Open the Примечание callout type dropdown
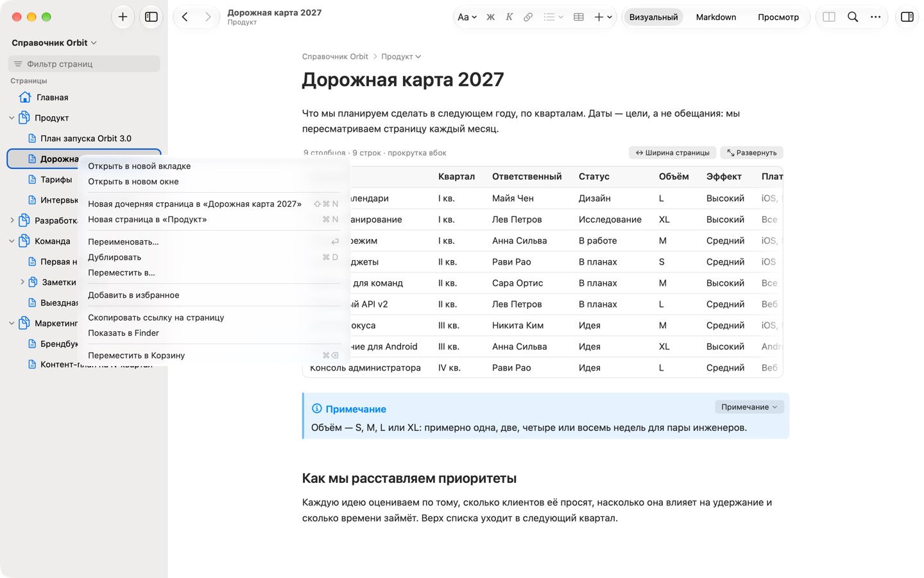The width and height of the screenshot is (924, 578). coord(749,407)
